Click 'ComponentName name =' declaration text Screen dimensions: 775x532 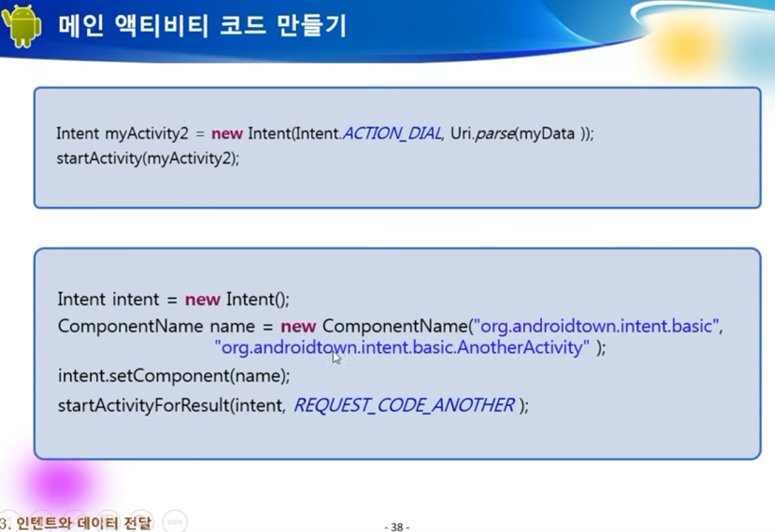[x=166, y=327]
